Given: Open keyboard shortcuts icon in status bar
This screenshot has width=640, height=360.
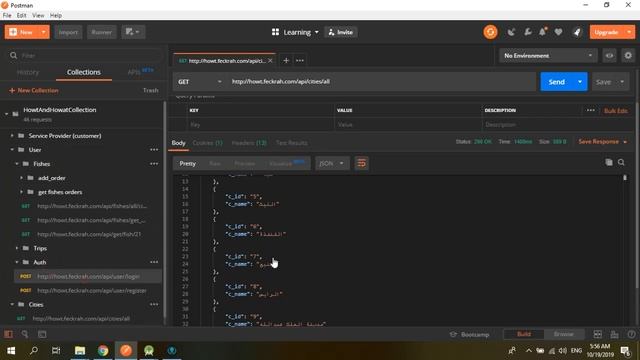Looking at the screenshot, I should click(x=614, y=334).
